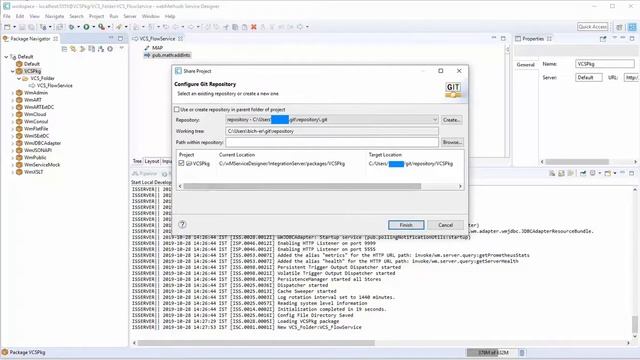640x360 pixels.
Task: Click the Quick Access search box
Action: [593, 27]
